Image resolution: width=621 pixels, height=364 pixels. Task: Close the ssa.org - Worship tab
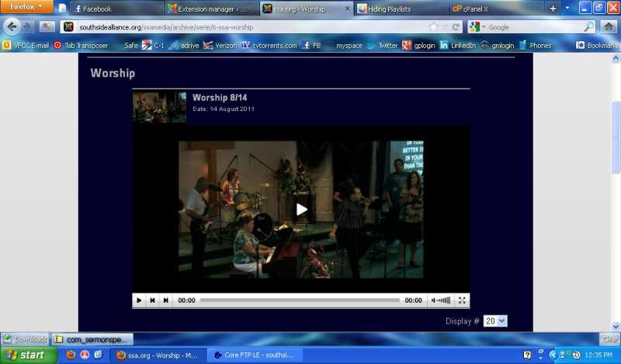[x=347, y=9]
